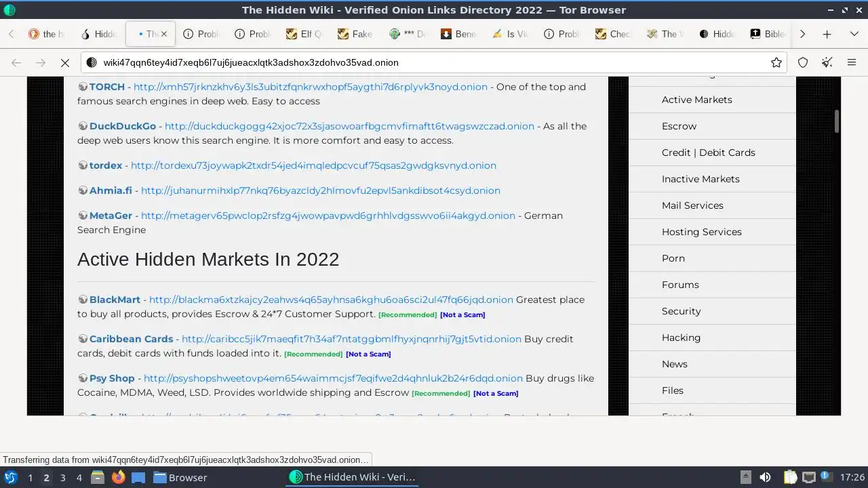Click the globe icon beside MetaGer

[x=83, y=216]
